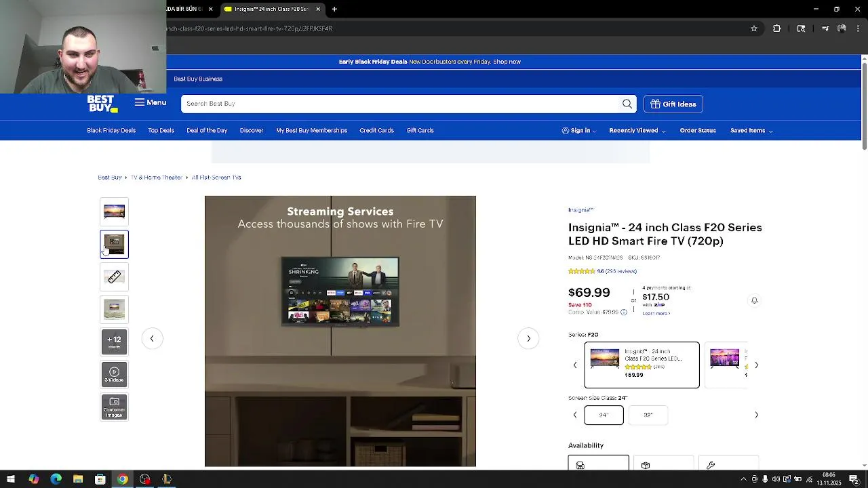This screenshot has height=488, width=868.
Task: Select streaming services thumbnail
Action: (x=114, y=245)
